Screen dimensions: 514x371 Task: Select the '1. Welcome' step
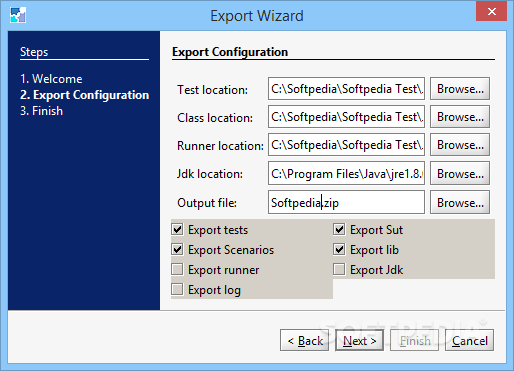tap(51, 79)
